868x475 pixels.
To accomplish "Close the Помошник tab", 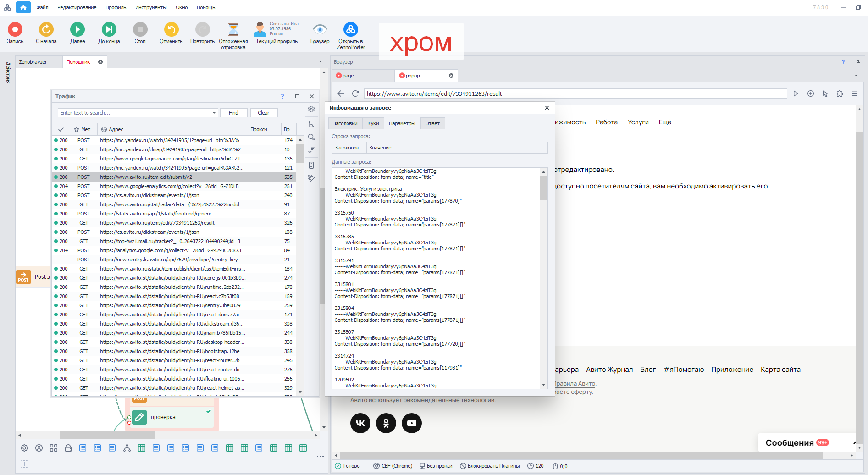I will (100, 62).
